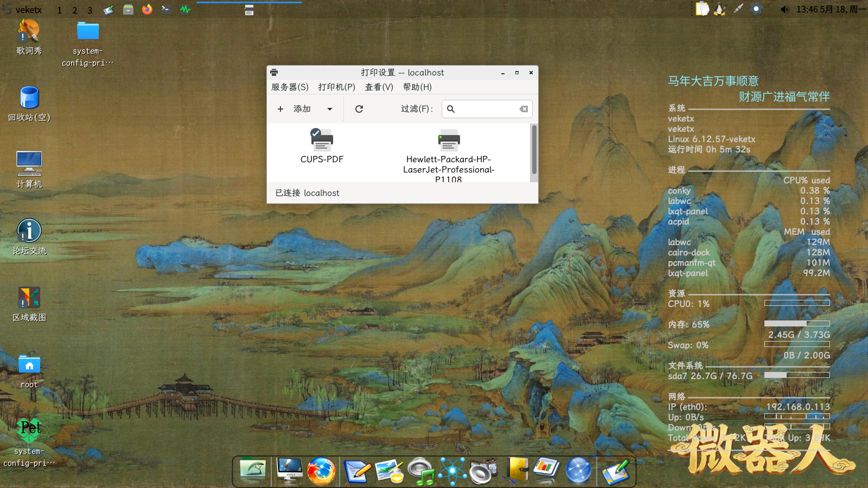Open the file manager drawer icon in top panel
The height and width of the screenshot is (488, 868).
[x=128, y=9]
